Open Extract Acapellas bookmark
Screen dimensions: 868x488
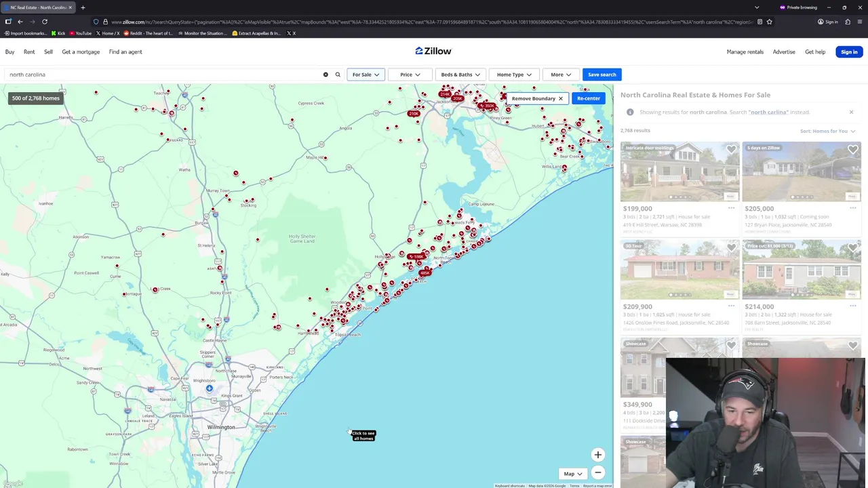(256, 33)
